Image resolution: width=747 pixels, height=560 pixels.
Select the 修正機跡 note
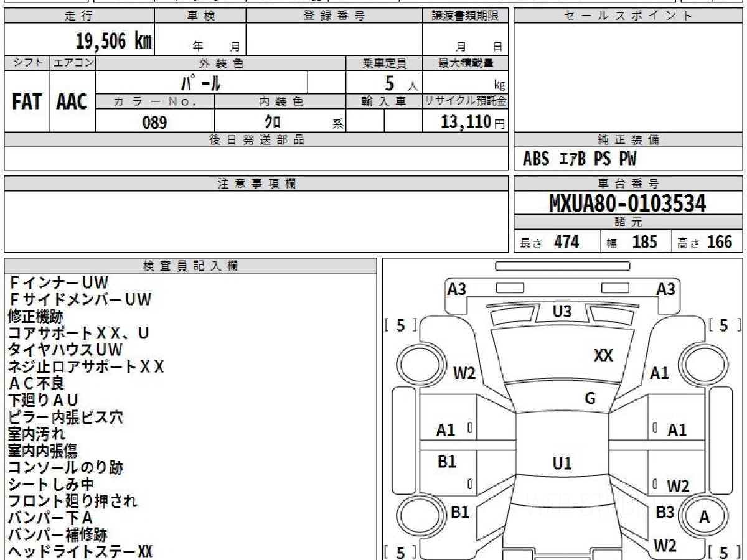35,317
